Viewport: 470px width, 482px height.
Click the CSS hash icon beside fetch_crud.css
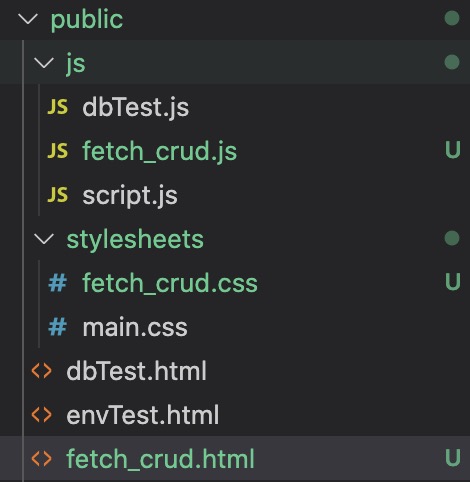tap(57, 283)
